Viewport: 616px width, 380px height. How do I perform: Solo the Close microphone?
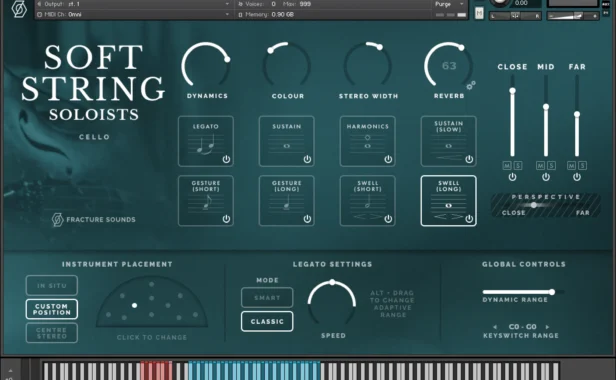point(518,166)
